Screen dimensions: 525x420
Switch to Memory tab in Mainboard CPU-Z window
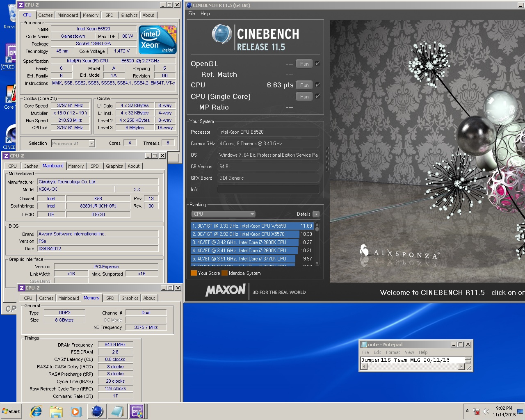tap(76, 166)
